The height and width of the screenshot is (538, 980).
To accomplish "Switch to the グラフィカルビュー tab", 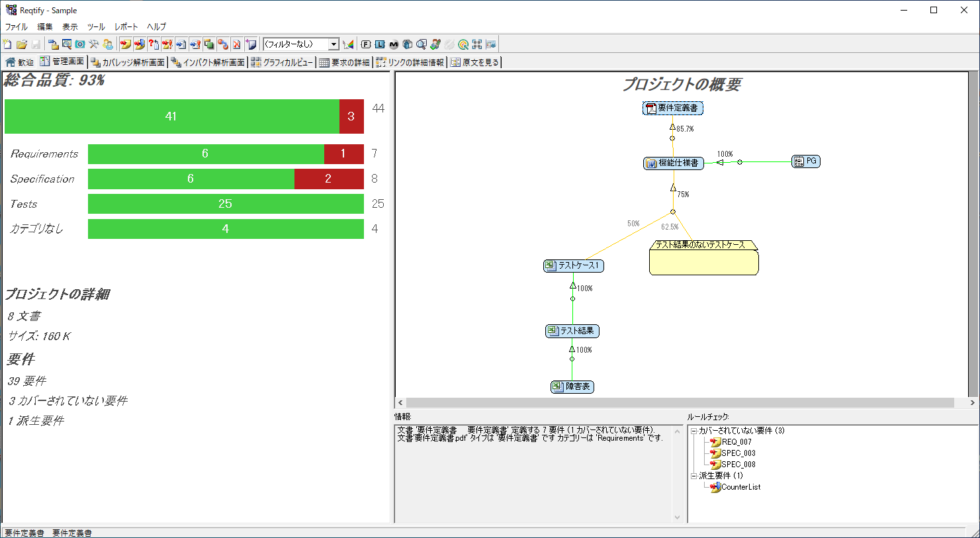I will coord(282,62).
